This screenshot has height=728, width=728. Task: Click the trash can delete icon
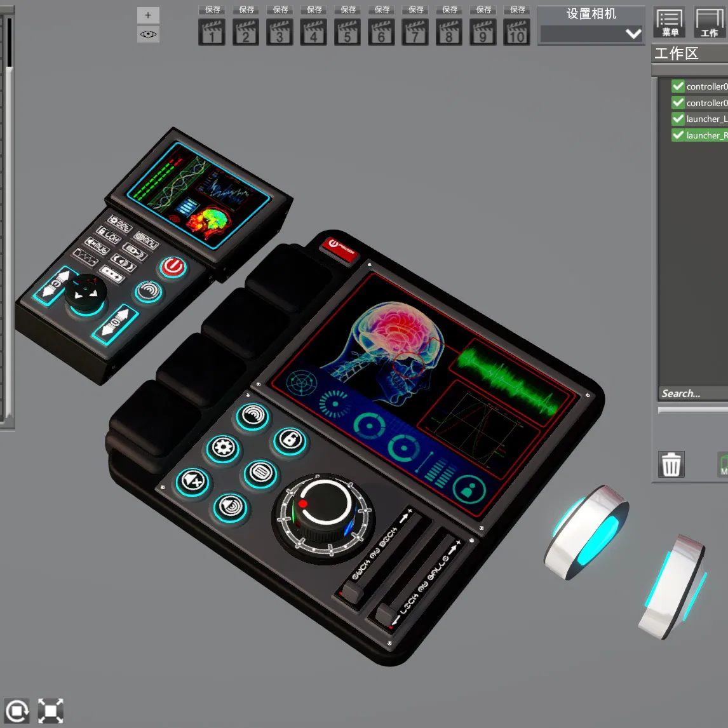pos(671,464)
